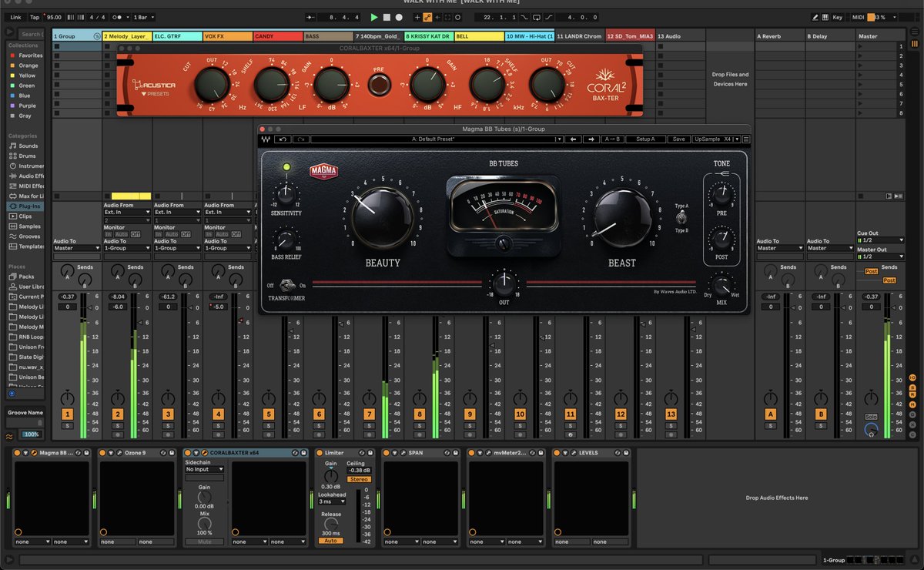The height and width of the screenshot is (570, 924).
Task: Unfold the 1 Group track arrow
Action: pyautogui.click(x=96, y=36)
